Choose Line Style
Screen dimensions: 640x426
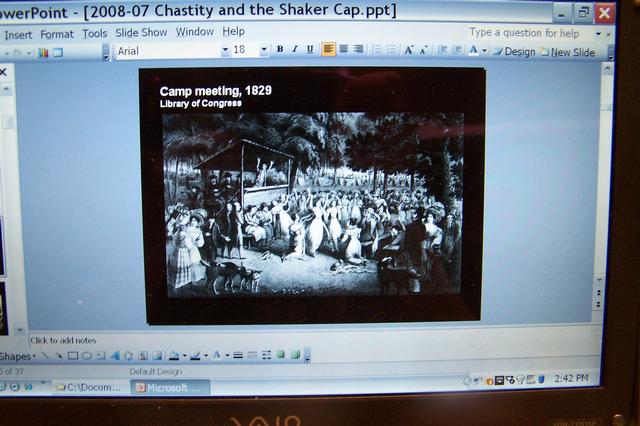238,356
